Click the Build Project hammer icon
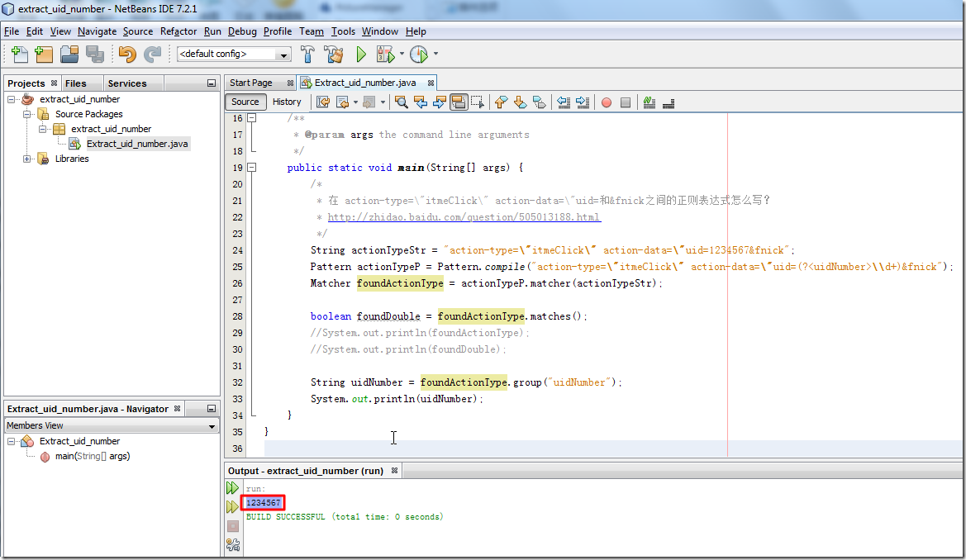This screenshot has width=966, height=560. (x=307, y=55)
